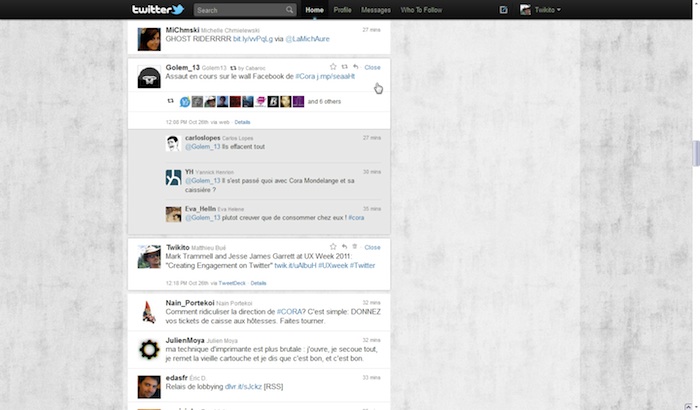Viewport: 700px width, 410px height.
Task: Collapse the Twikito tweet using Close
Action: click(x=372, y=247)
